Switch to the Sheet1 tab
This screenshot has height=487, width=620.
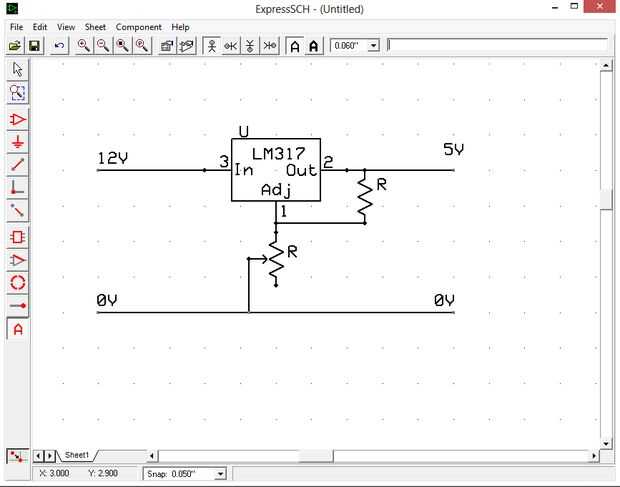tap(77, 455)
